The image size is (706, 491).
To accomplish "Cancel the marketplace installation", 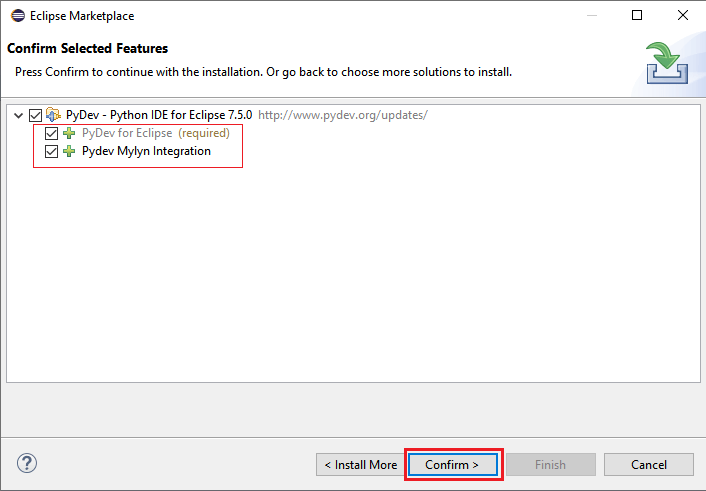I will [x=649, y=465].
